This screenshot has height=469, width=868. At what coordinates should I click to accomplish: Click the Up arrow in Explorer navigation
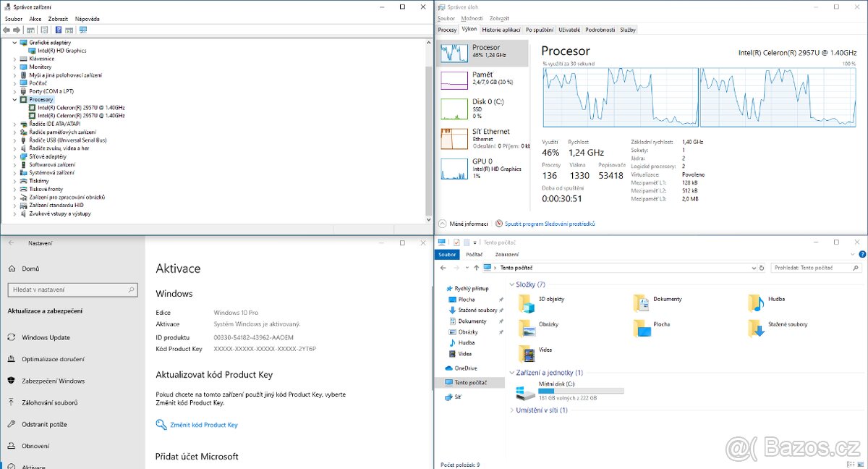(x=475, y=268)
